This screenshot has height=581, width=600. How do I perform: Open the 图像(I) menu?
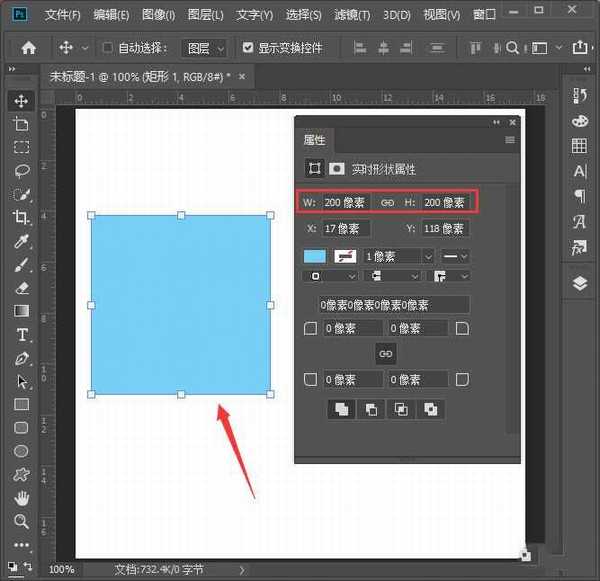(158, 15)
